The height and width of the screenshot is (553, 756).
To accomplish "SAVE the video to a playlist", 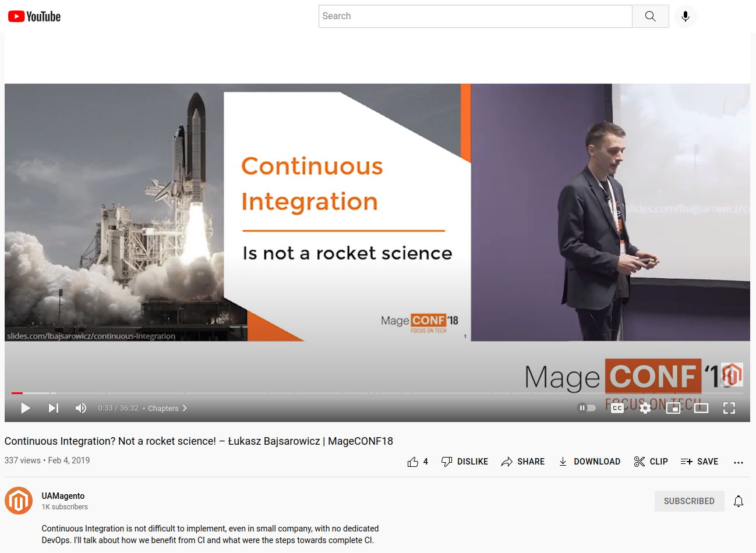I will click(700, 462).
